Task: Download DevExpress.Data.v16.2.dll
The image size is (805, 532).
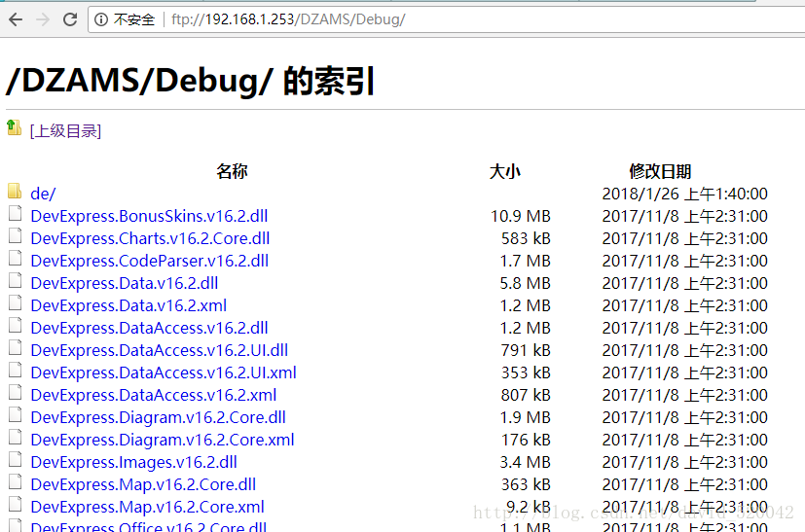Action: coord(125,283)
